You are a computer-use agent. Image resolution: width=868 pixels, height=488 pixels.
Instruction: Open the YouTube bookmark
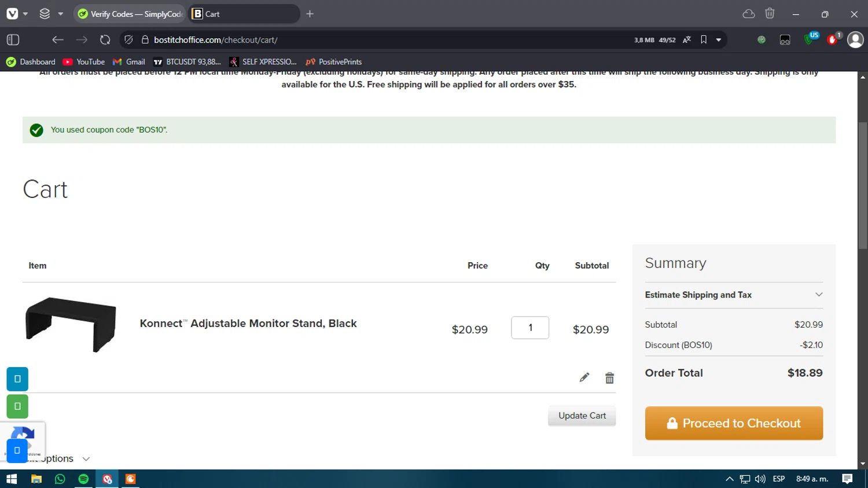[x=84, y=62]
